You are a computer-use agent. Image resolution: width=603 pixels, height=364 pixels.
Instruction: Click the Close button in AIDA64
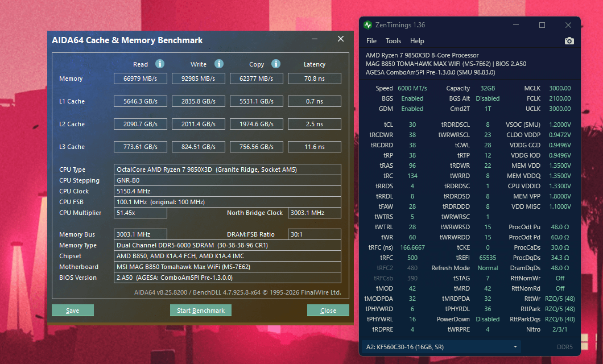point(328,311)
